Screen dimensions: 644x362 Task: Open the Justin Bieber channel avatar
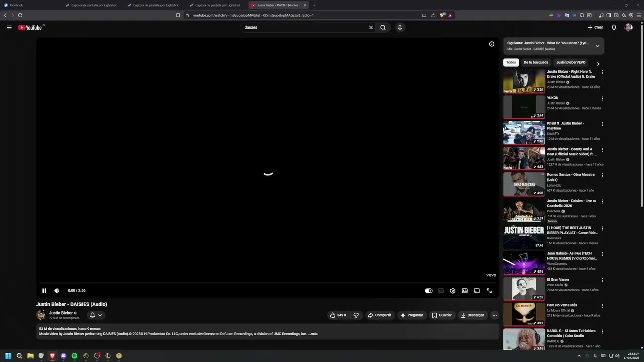41,315
